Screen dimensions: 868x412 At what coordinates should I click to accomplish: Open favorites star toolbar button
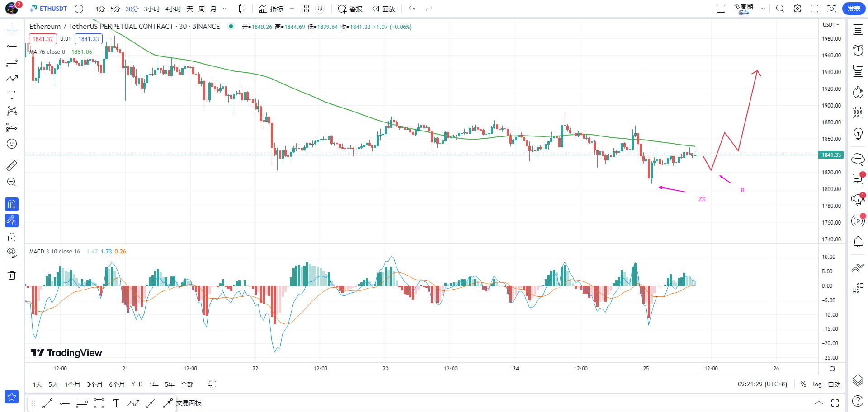[12, 397]
